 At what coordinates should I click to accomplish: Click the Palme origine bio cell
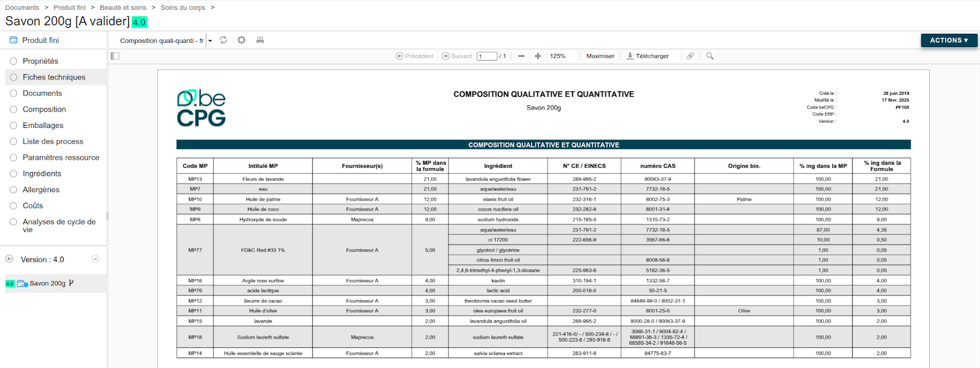(744, 199)
